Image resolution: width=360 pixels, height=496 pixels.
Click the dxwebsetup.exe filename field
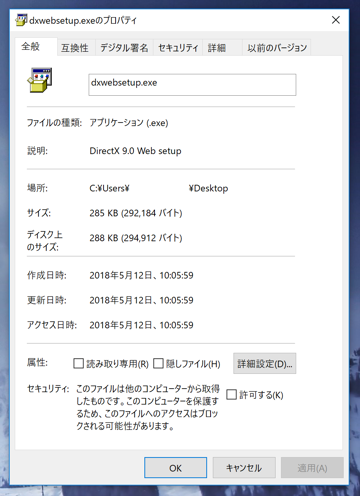(x=192, y=85)
